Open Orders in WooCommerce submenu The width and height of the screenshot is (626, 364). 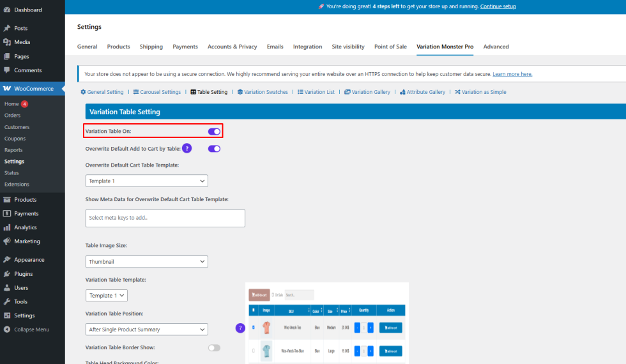pos(12,116)
